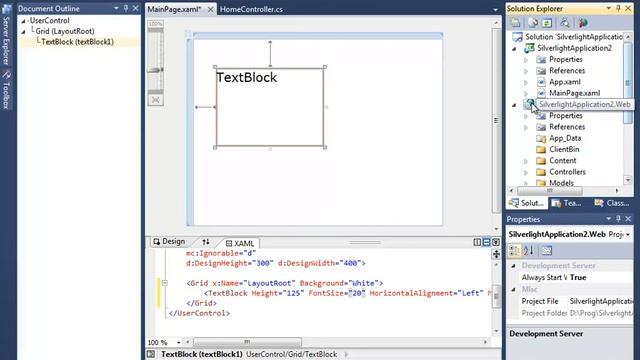Select vertical split view icon
Viewport: 640px width, 360px height.
tap(477, 242)
